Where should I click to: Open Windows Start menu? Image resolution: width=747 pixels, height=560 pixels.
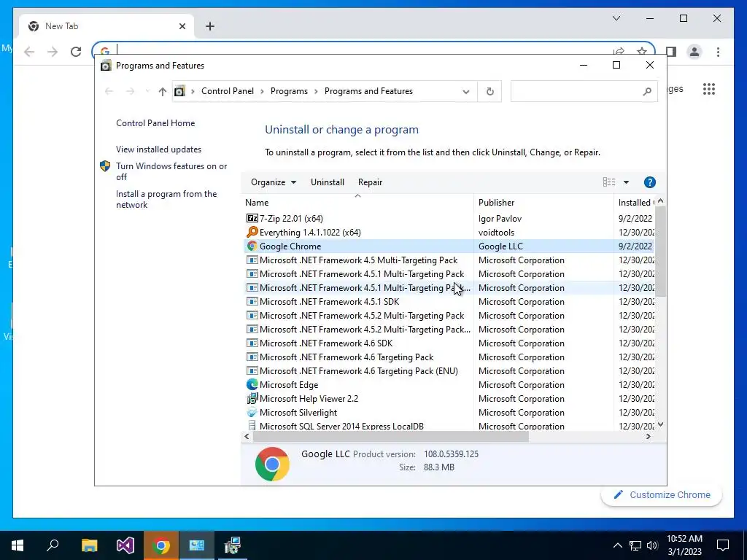pos(18,545)
